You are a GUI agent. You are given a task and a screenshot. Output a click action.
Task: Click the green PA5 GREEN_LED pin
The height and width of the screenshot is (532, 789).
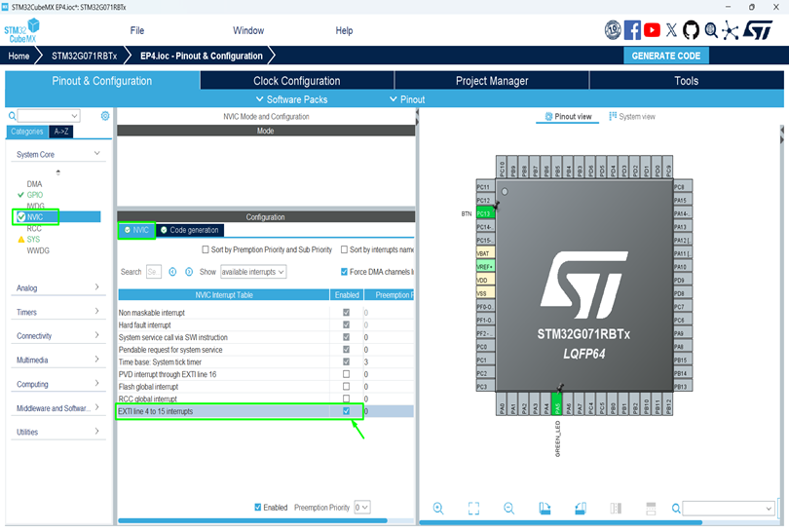point(556,404)
